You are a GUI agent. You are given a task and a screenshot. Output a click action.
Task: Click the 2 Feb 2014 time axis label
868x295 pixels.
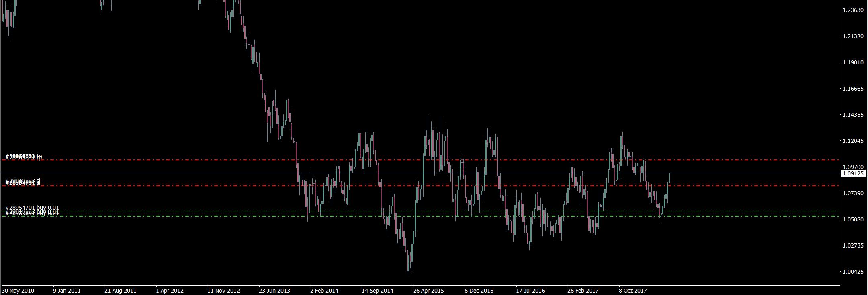[x=324, y=290]
